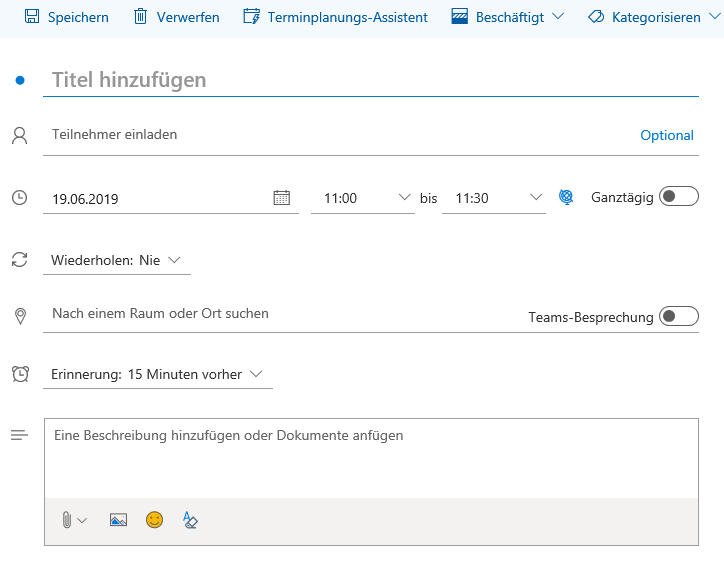Viewport: 724px width, 572px height.
Task: Expand the Beschäftigt status dropdown
Action: click(508, 17)
